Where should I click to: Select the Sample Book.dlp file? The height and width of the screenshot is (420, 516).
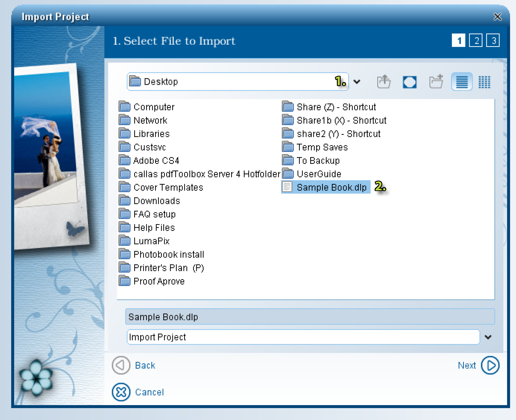(326, 187)
